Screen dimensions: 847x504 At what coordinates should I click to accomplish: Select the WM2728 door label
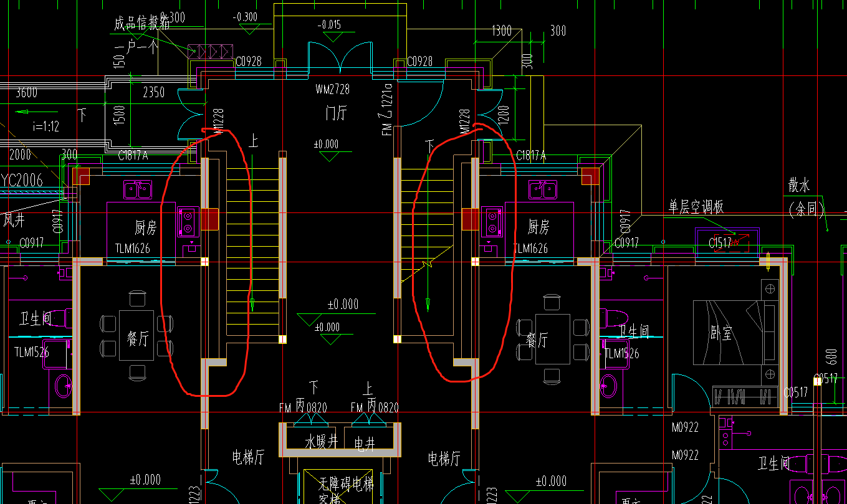(x=332, y=90)
